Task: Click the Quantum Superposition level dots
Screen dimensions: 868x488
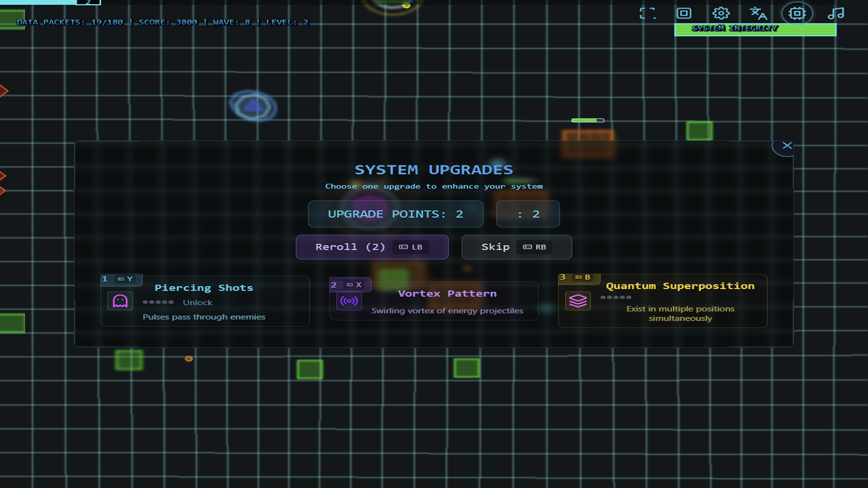Action: point(616,297)
